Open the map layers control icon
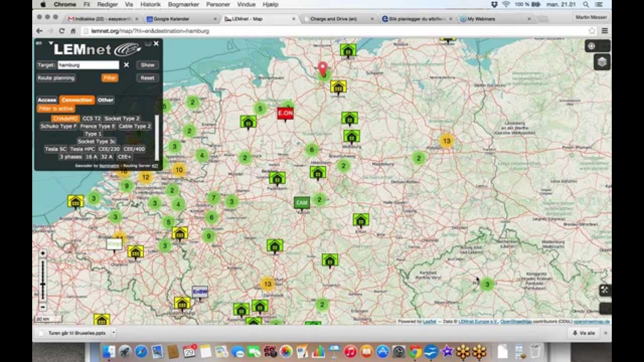Viewport: 644px width, 362px height. point(602,62)
